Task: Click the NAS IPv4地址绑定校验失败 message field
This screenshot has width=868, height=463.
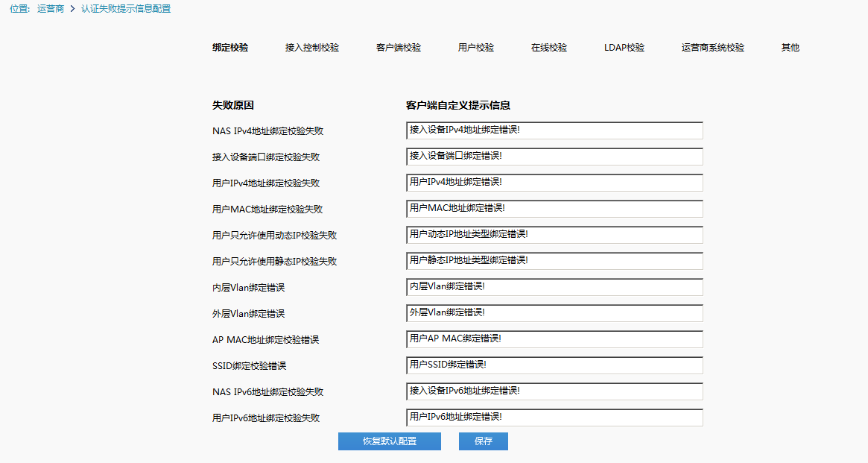Action: pyautogui.click(x=554, y=130)
